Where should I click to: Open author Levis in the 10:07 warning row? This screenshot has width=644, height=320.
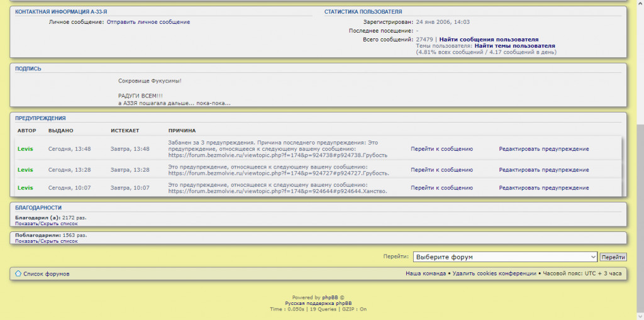pyautogui.click(x=25, y=188)
